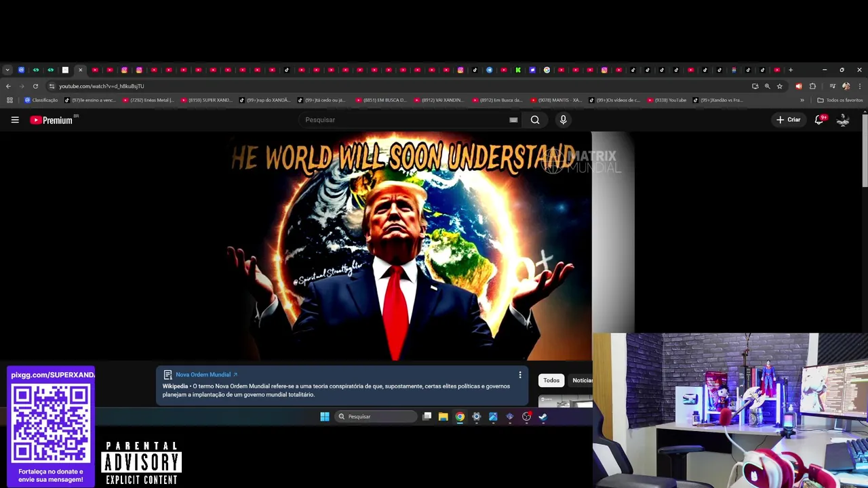Open YouTube notifications bell
The image size is (868, 488).
(819, 120)
